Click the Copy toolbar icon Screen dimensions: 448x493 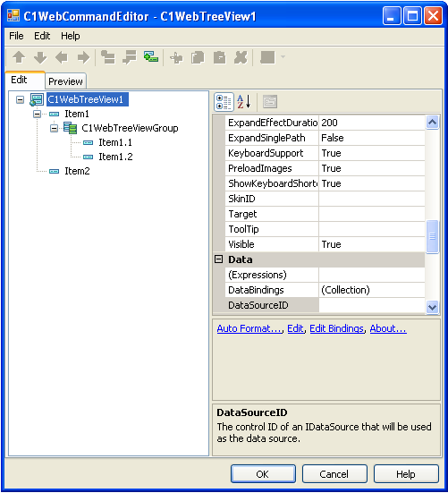pos(198,58)
